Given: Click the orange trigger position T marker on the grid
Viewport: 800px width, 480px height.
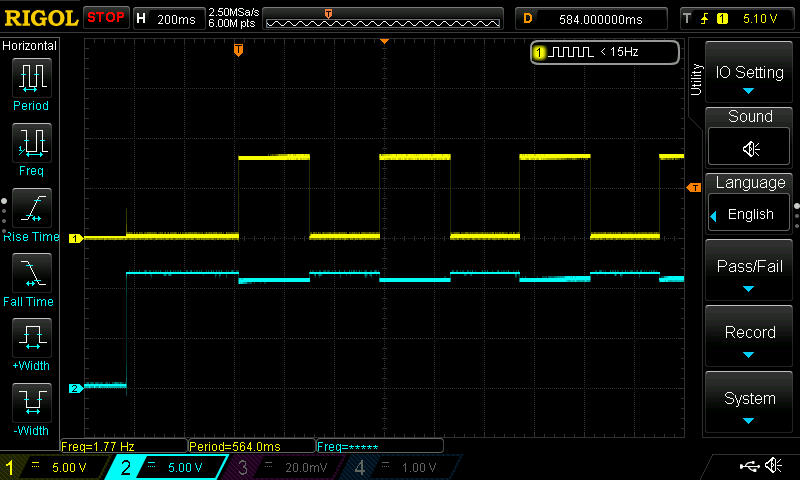Looking at the screenshot, I should [x=238, y=49].
